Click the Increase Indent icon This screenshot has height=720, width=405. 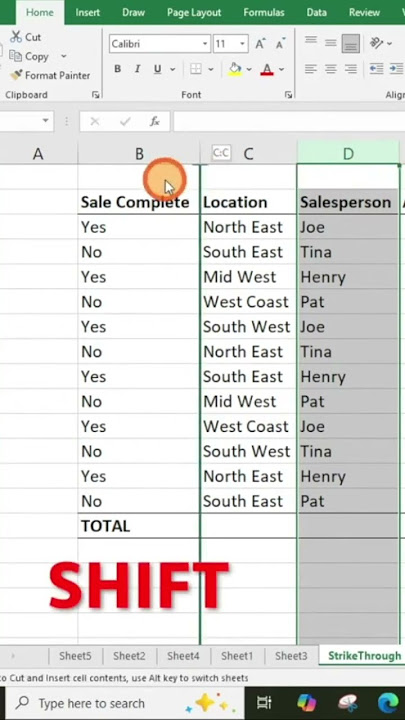[396, 69]
